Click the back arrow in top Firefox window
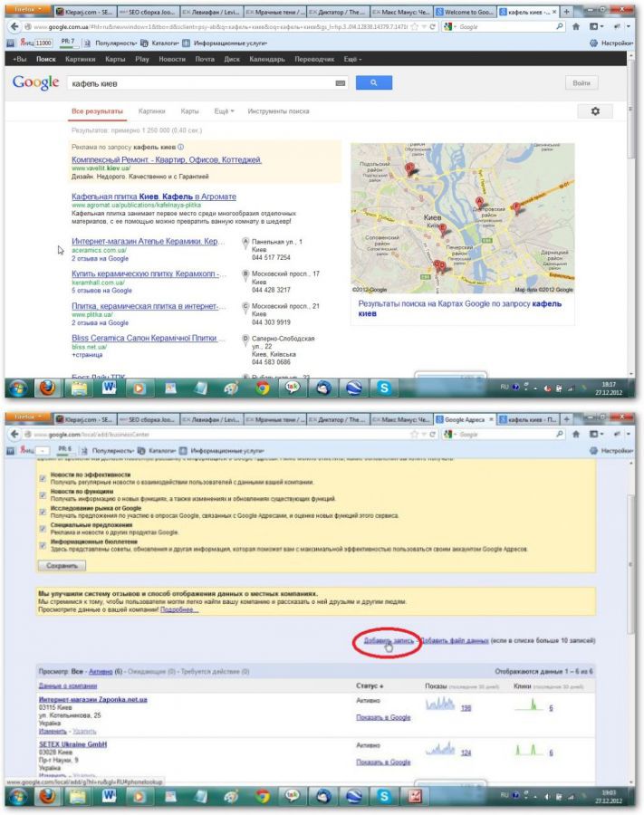Image resolution: width=644 pixels, height=815 pixels. click(x=14, y=26)
